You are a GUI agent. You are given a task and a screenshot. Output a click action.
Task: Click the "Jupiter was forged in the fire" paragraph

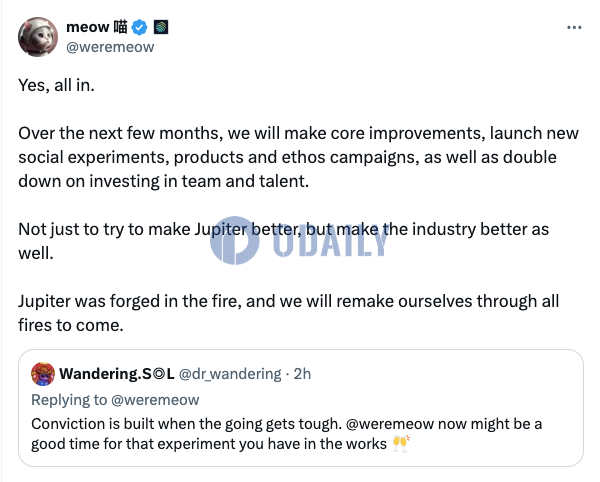(289, 313)
